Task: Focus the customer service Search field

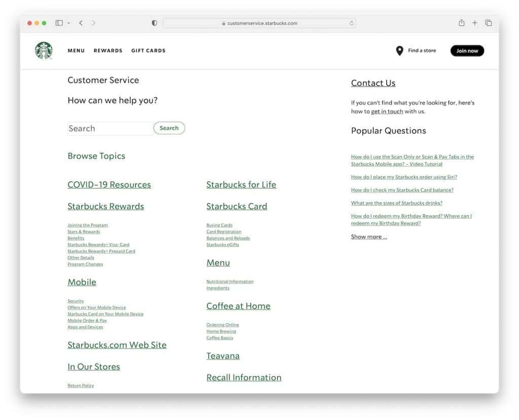Action: coord(110,128)
